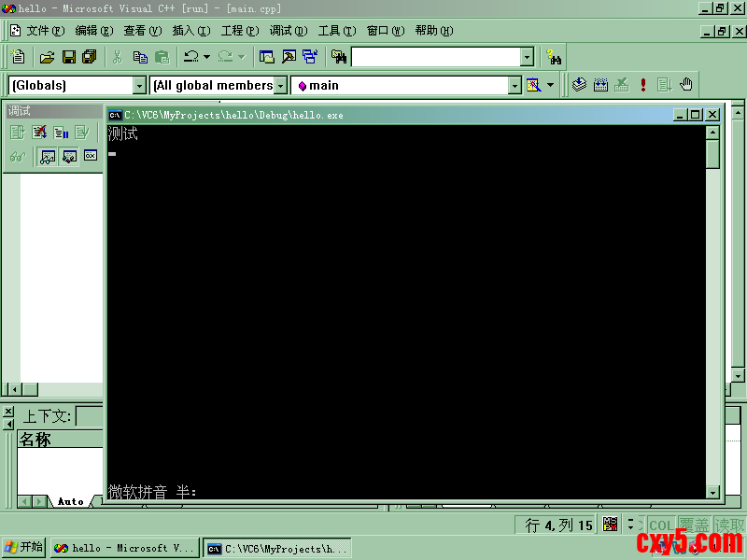Click the Build icon
The image size is (747, 560).
(600, 85)
